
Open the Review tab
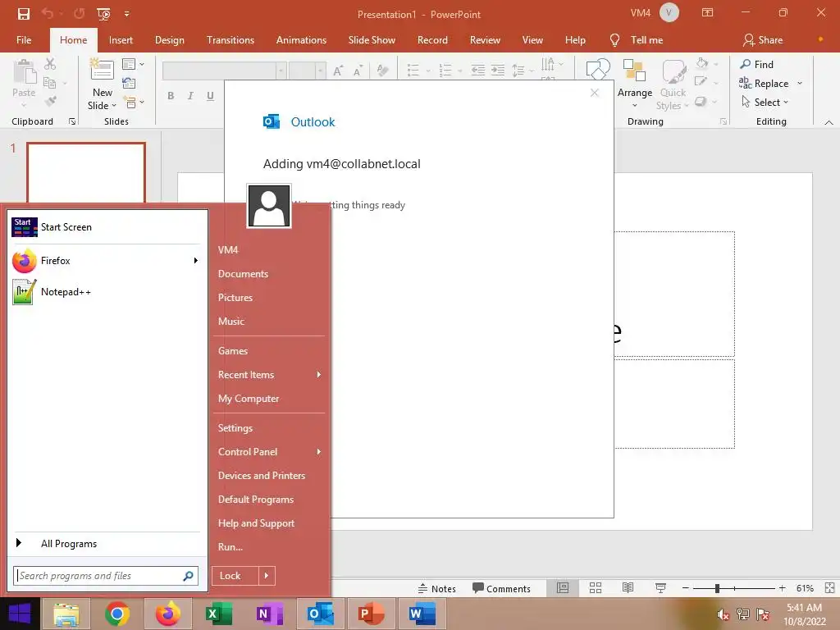(x=485, y=40)
